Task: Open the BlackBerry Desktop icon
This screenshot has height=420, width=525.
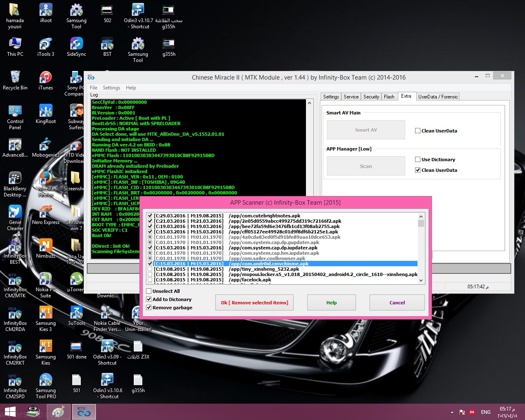Action: tap(15, 184)
